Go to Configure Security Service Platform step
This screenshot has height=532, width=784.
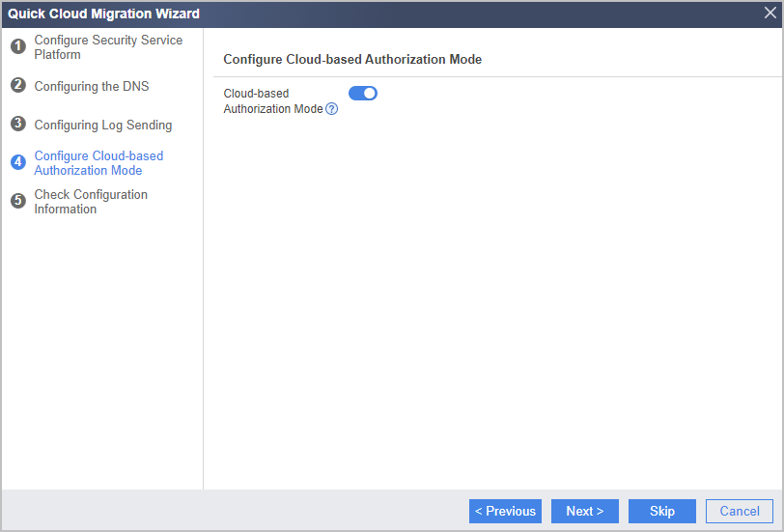coord(108,47)
